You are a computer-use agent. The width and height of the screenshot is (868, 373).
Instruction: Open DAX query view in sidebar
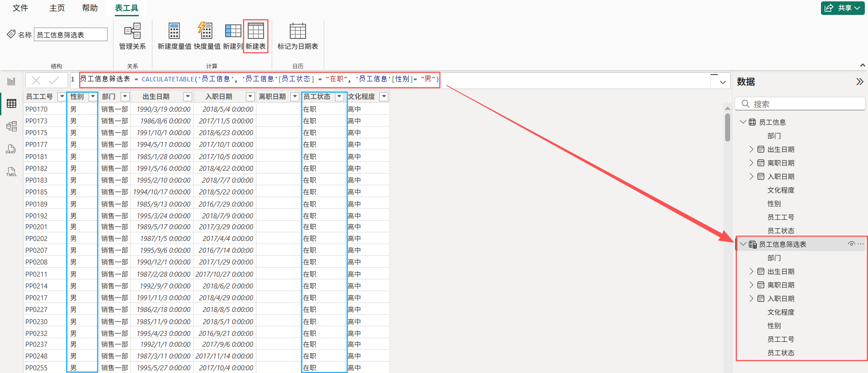11,149
